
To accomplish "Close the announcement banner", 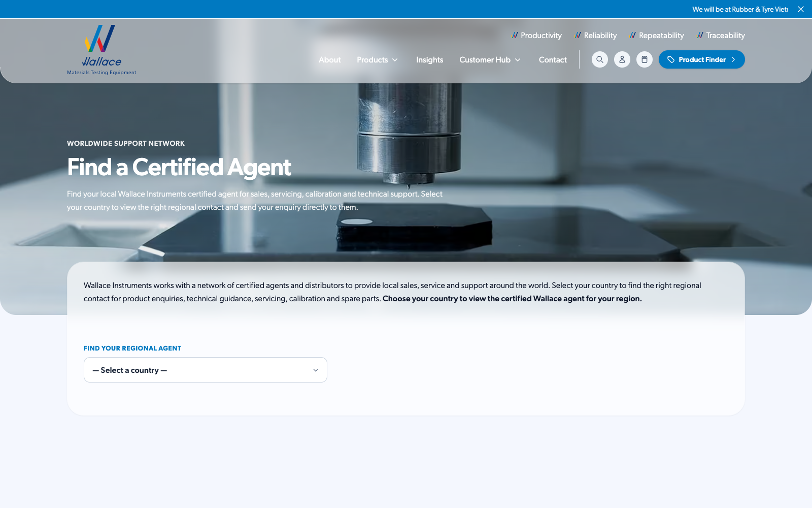I will tap(801, 9).
